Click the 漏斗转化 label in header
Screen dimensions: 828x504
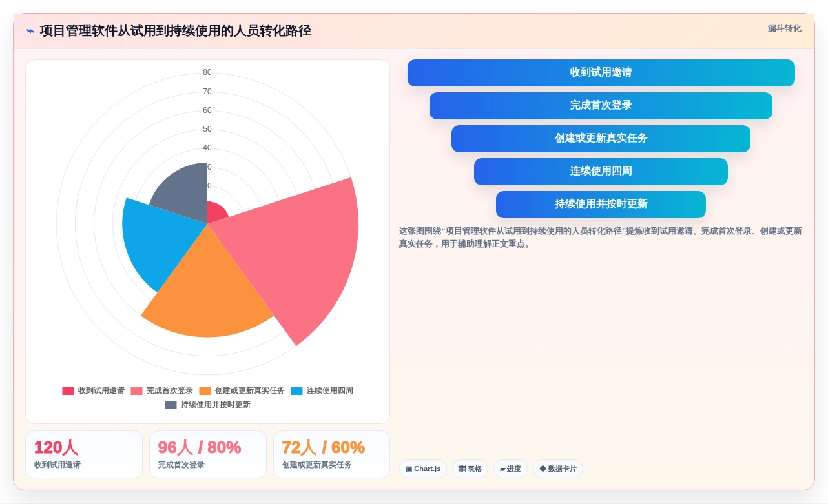click(784, 28)
